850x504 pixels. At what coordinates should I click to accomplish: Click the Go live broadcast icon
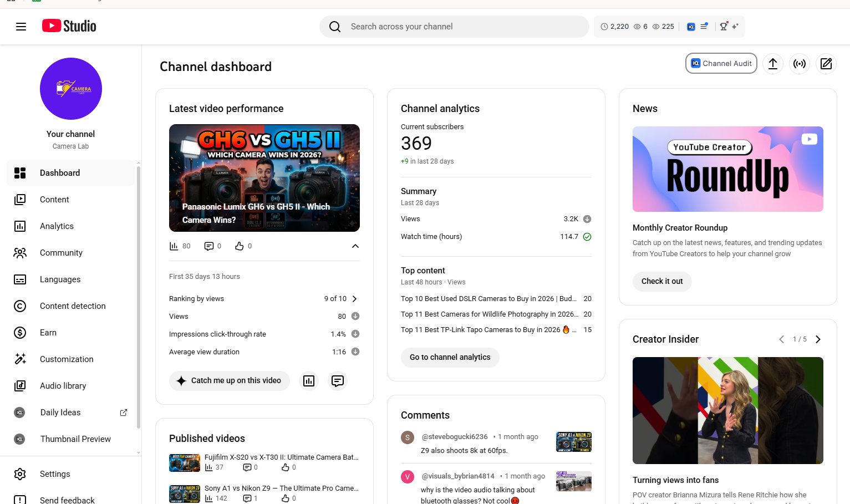tap(800, 64)
